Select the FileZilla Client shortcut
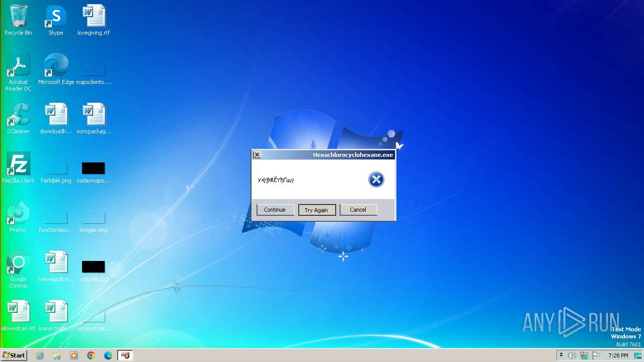The height and width of the screenshot is (362, 644). pyautogui.click(x=18, y=168)
